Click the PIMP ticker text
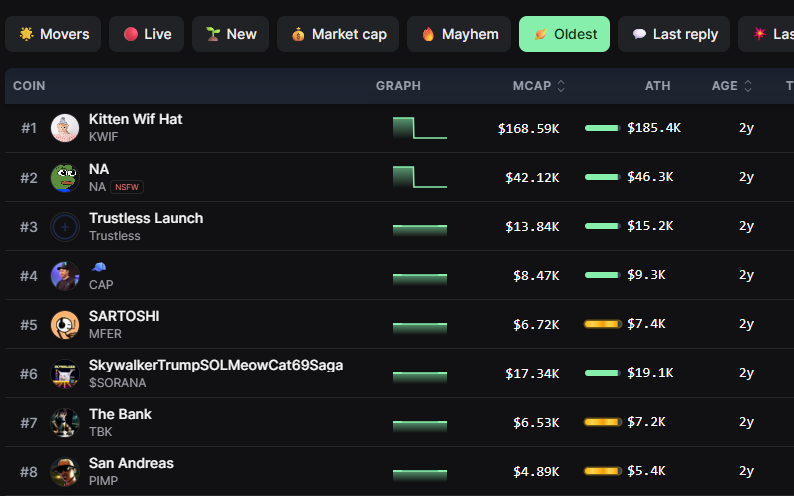 (x=103, y=481)
